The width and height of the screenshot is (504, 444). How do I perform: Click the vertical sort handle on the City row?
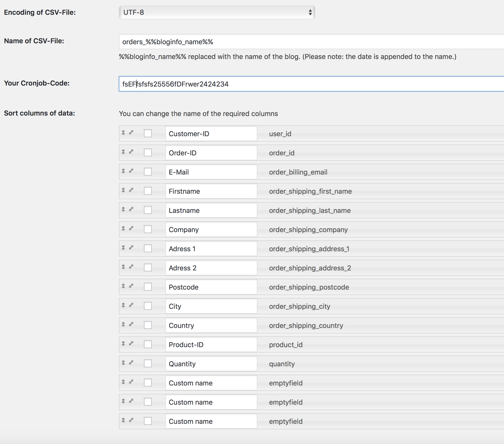pyautogui.click(x=123, y=305)
